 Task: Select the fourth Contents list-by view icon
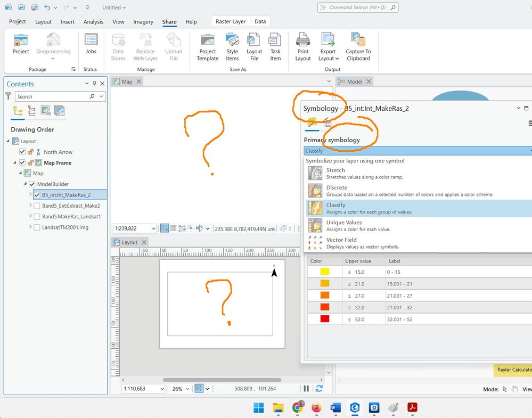[x=59, y=111]
